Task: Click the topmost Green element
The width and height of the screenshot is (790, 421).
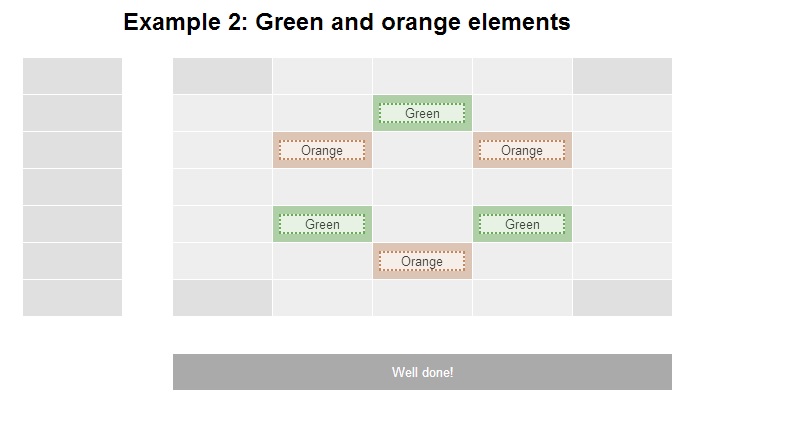Action: point(422,113)
